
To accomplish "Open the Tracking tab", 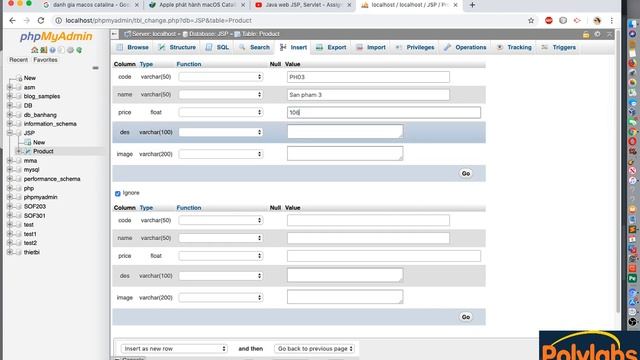I will (514, 47).
